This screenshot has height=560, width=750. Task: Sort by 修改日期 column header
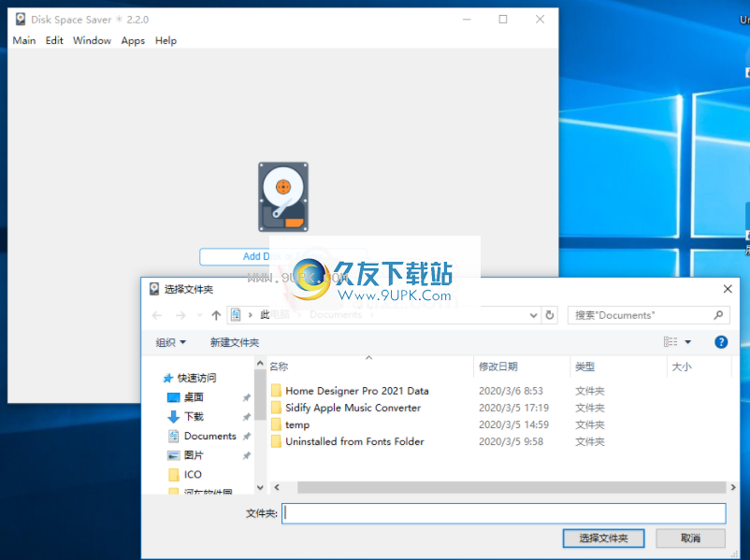coord(498,366)
